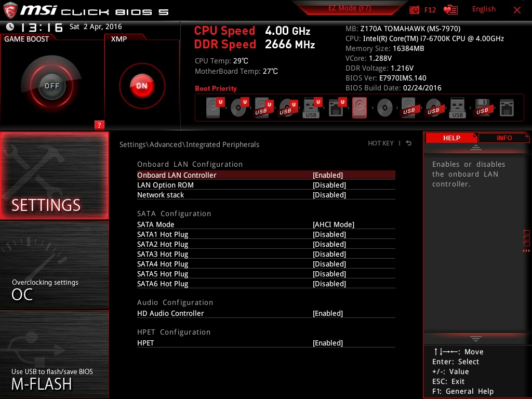Screen dimensions: 532x399
Task: Toggle SATA4 Hot Plug setting
Action: (x=266, y=263)
